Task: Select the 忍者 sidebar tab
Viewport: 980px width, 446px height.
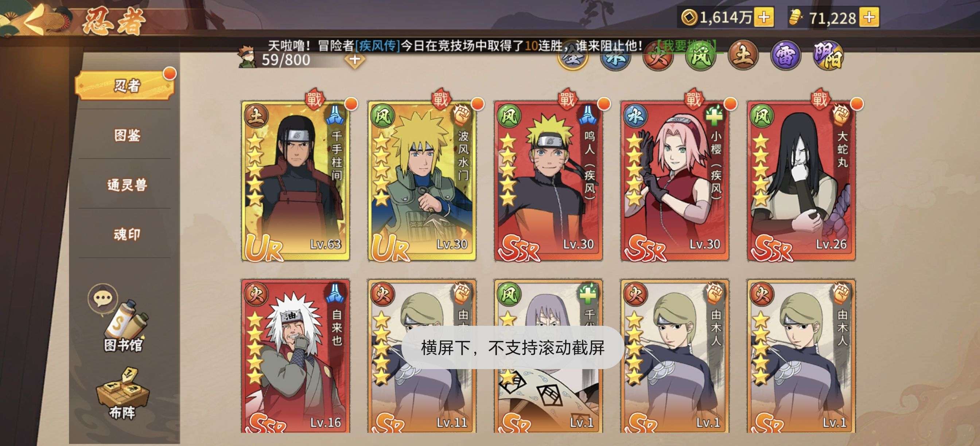Action: coord(125,85)
